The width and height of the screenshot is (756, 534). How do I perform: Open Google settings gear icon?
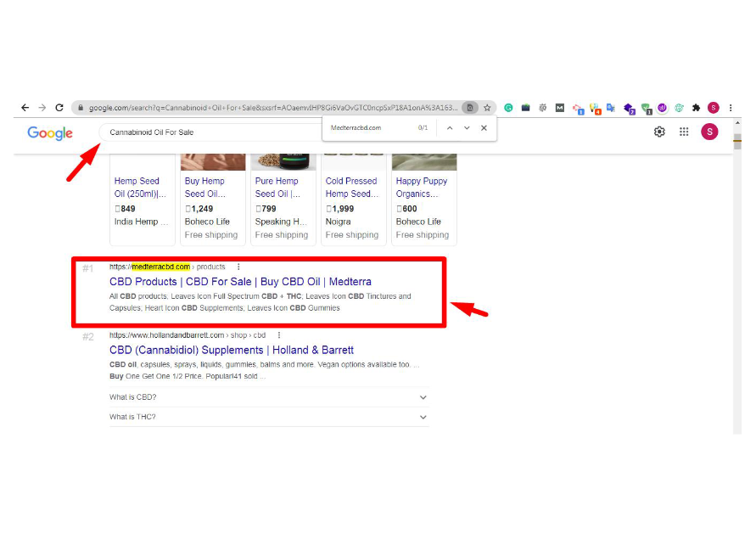tap(659, 132)
